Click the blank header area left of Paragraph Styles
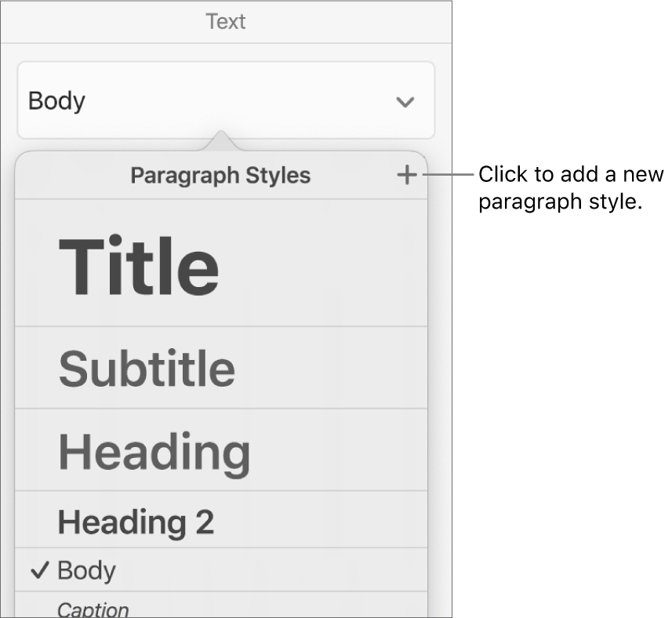Screen dimensions: 672x618 71,176
